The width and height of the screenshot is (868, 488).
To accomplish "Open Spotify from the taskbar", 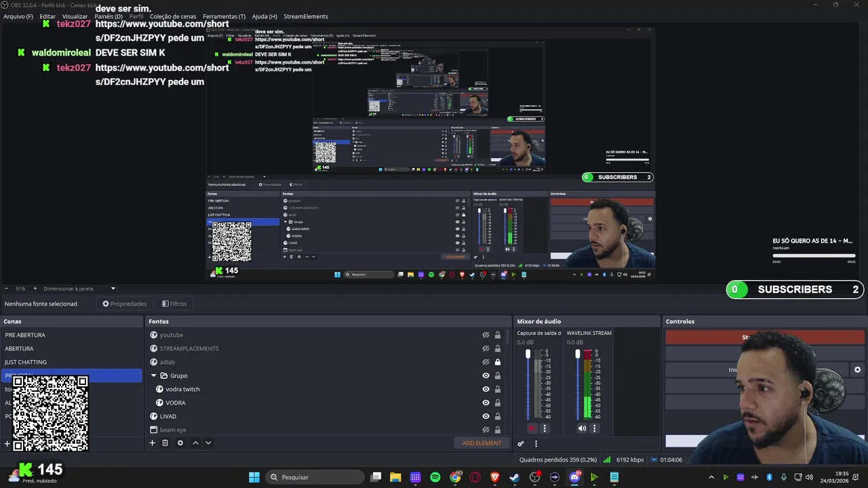I will pos(435,477).
